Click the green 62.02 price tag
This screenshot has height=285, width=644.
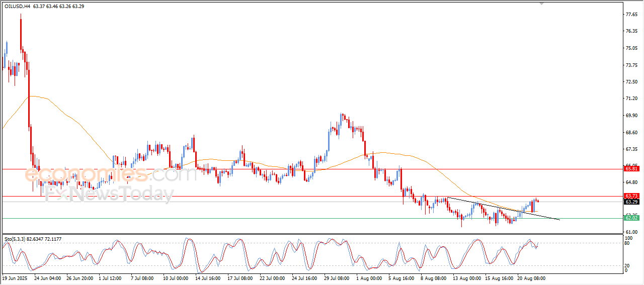pyautogui.click(x=631, y=218)
